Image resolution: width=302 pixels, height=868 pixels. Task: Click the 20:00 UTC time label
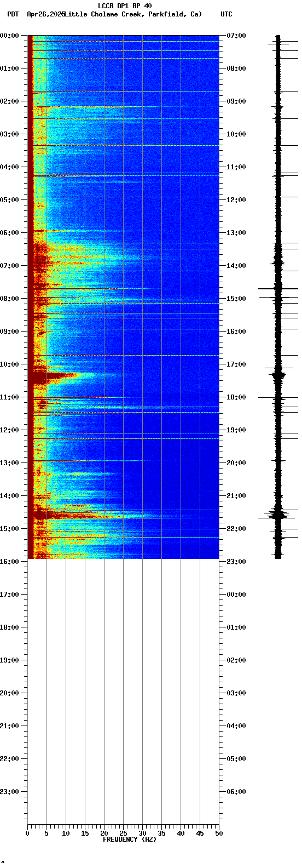point(236,463)
